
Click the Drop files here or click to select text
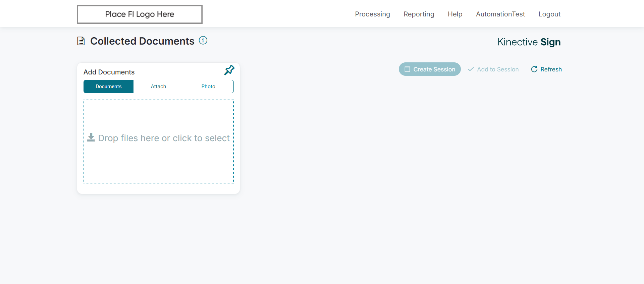tap(164, 138)
